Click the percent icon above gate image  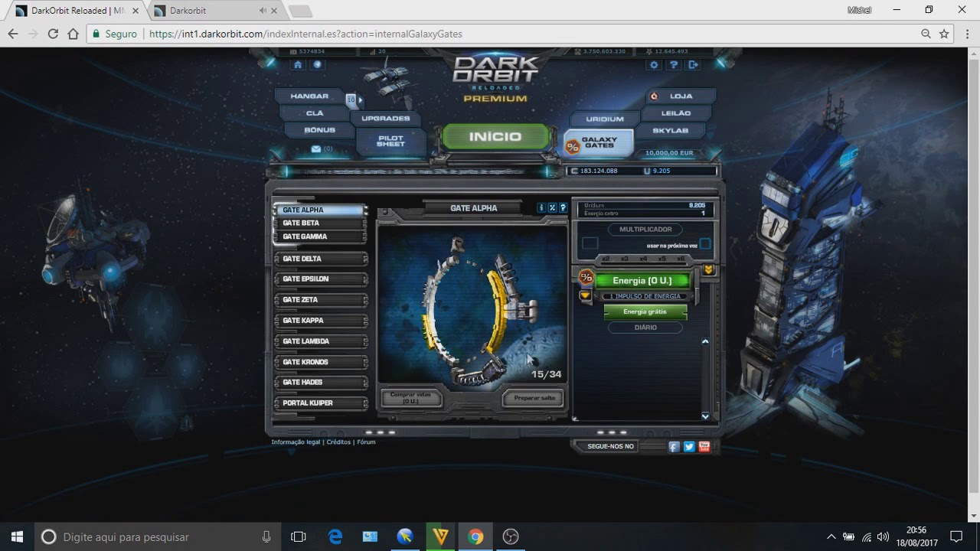(x=552, y=208)
